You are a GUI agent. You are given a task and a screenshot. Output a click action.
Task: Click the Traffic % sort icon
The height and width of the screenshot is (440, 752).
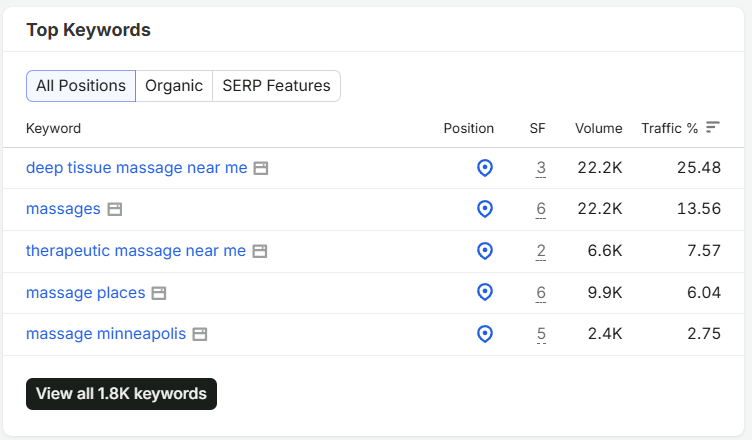[x=713, y=127]
